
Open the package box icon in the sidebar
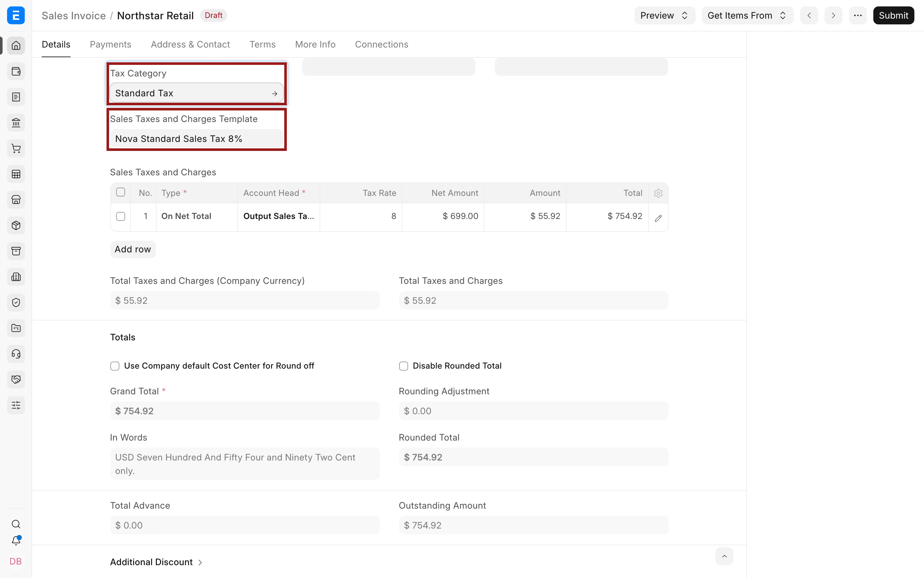[16, 225]
